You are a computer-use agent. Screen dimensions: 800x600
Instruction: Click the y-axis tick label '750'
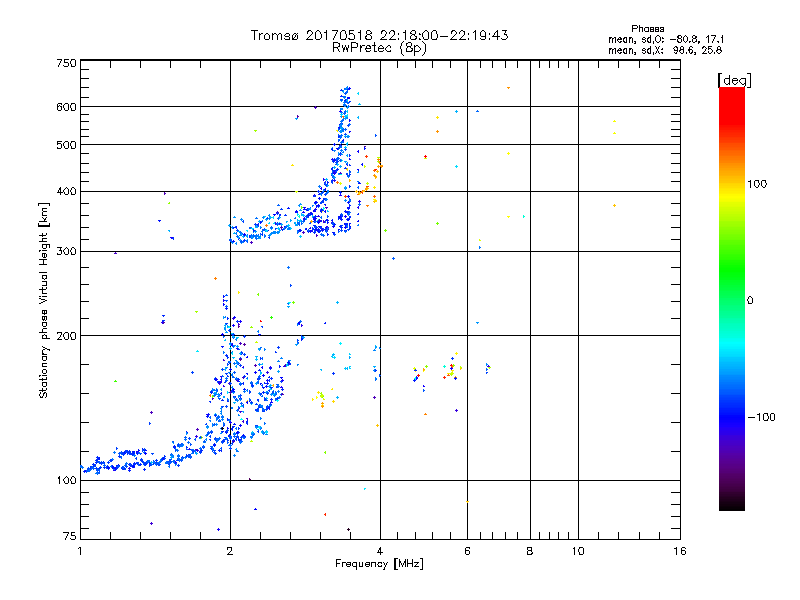[x=66, y=63]
